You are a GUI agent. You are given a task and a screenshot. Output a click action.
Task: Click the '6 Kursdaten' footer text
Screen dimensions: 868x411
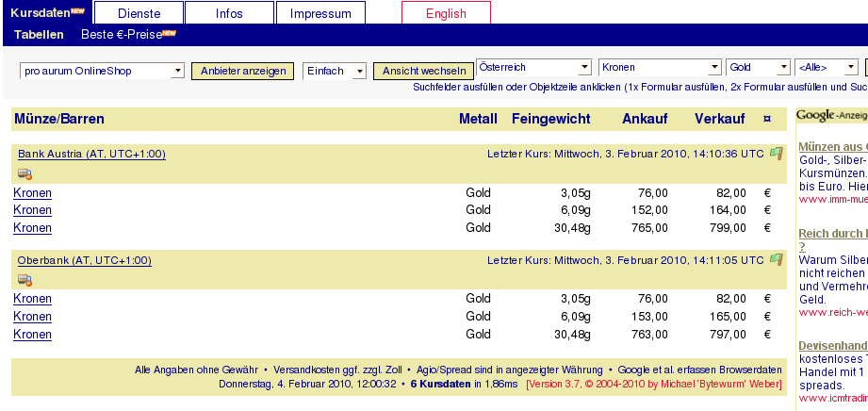[x=441, y=384]
